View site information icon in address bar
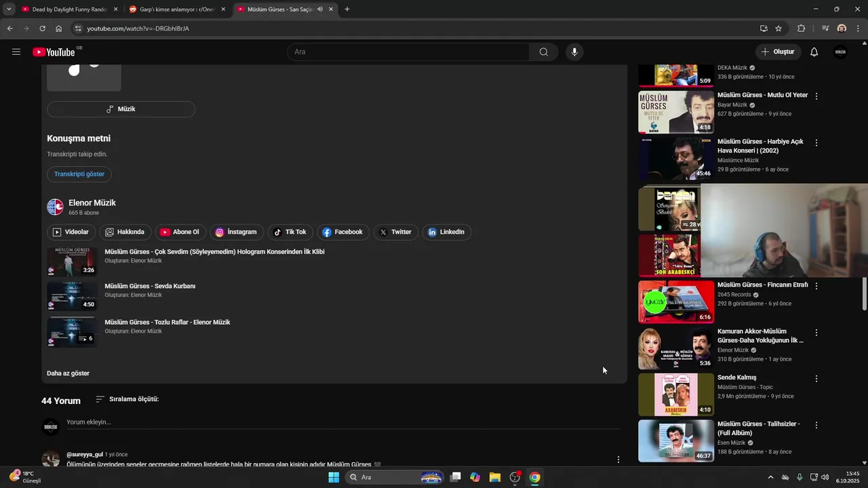The width and height of the screenshot is (868, 488). (x=78, y=28)
